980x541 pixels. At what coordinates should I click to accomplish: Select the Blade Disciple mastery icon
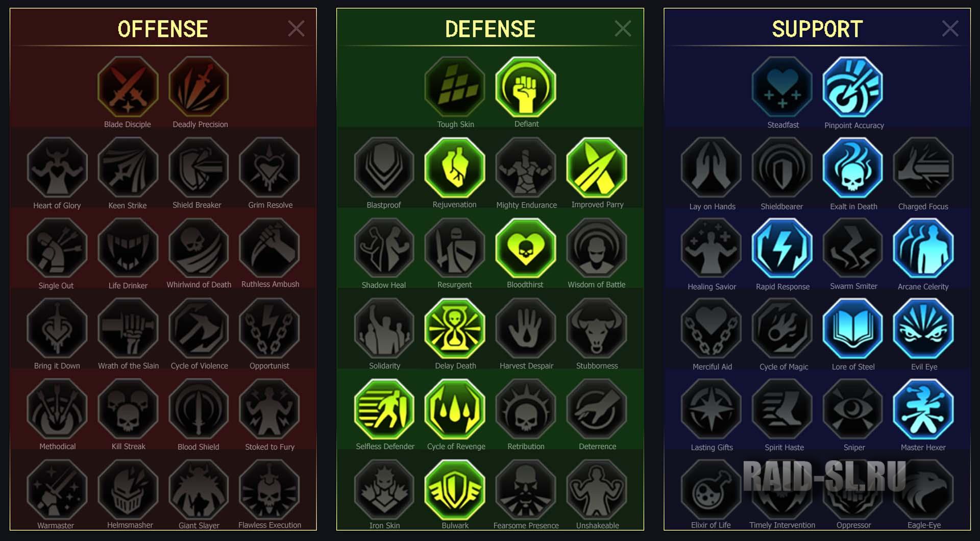click(128, 87)
